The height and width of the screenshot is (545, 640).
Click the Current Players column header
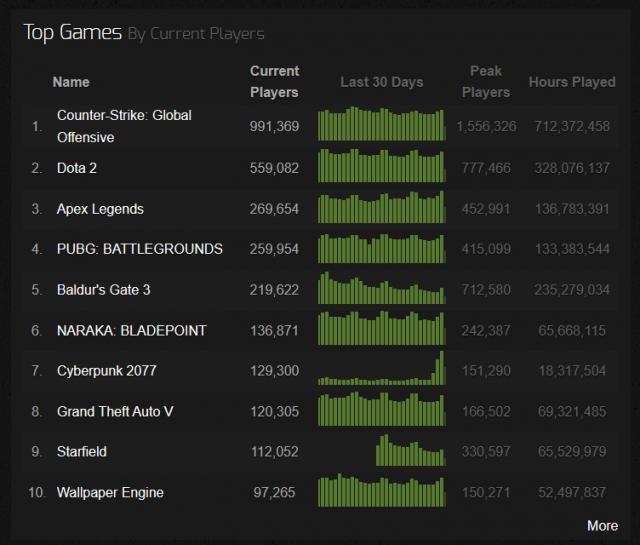coord(274,82)
